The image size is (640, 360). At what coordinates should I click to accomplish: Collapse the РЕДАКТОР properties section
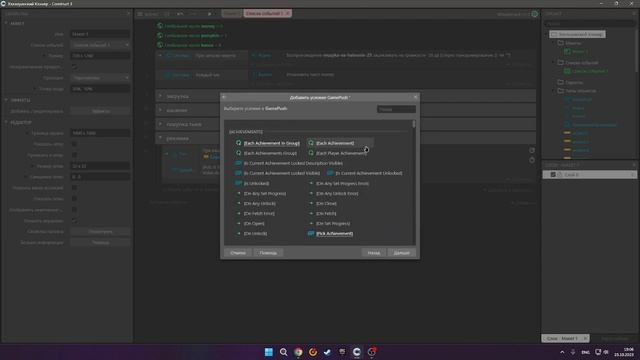pyautogui.click(x=6, y=122)
